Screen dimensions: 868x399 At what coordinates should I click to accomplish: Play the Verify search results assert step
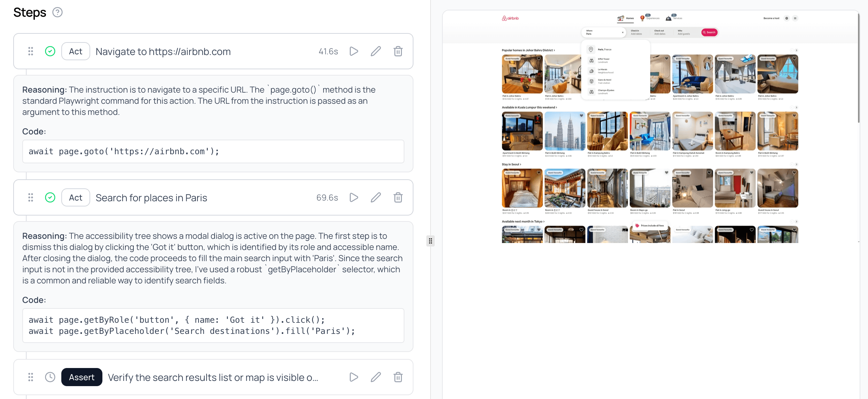point(354,377)
